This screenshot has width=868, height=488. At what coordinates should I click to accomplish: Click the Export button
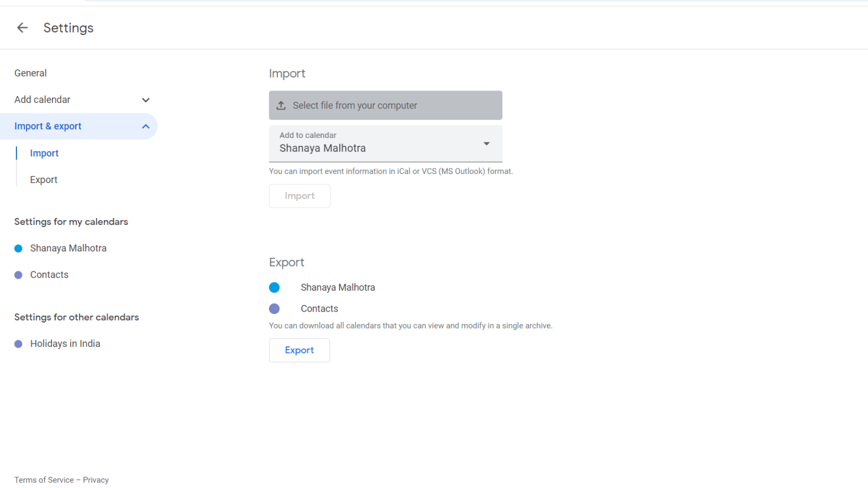(299, 350)
